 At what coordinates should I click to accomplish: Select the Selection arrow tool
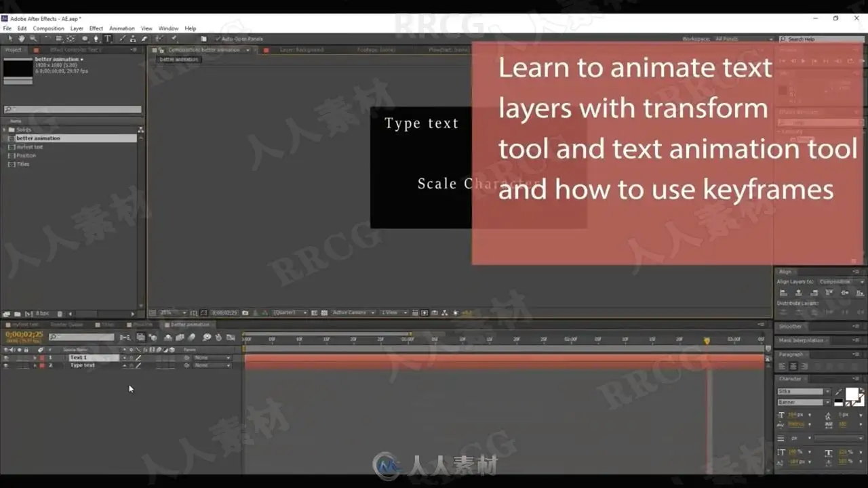coord(9,39)
